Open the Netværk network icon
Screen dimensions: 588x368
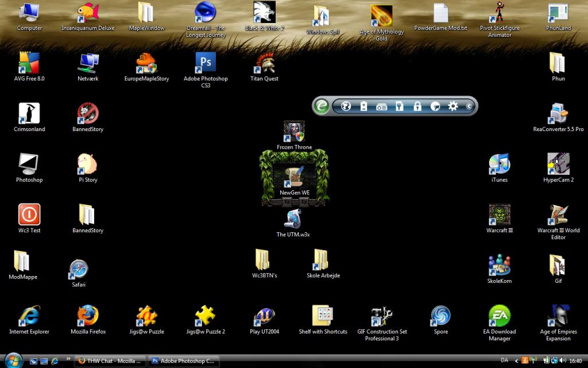point(88,67)
